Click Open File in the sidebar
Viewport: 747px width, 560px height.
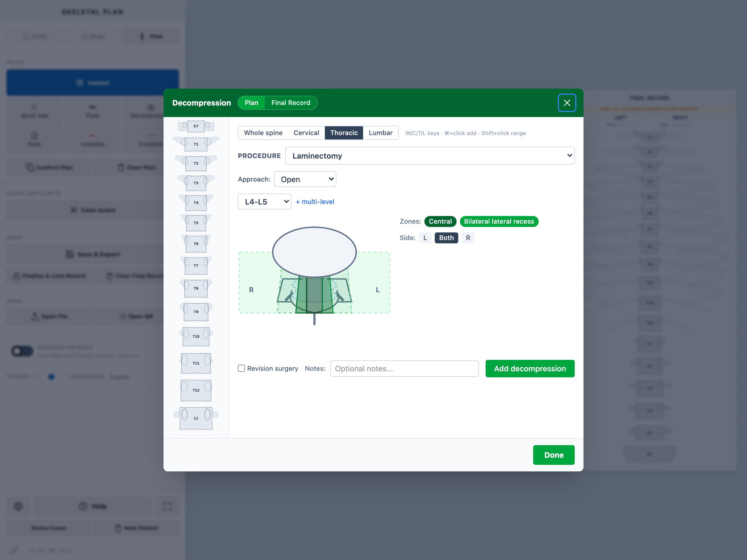point(49,316)
